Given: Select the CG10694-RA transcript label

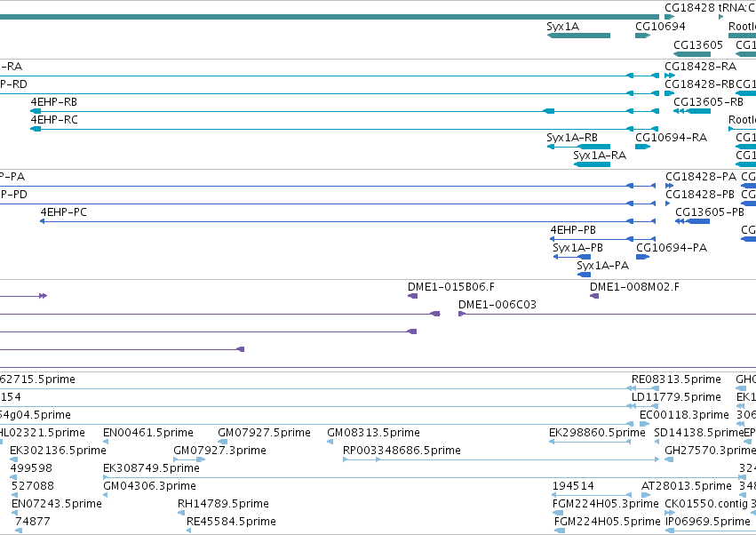Looking at the screenshot, I should pyautogui.click(x=671, y=138).
